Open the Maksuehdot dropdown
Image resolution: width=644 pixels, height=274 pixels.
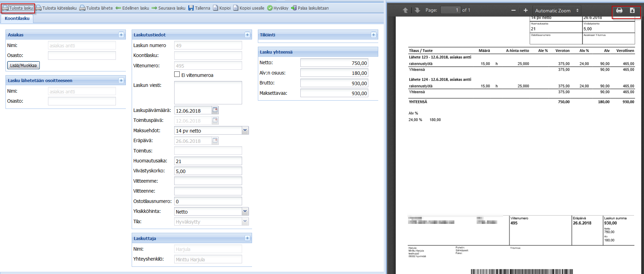point(245,130)
